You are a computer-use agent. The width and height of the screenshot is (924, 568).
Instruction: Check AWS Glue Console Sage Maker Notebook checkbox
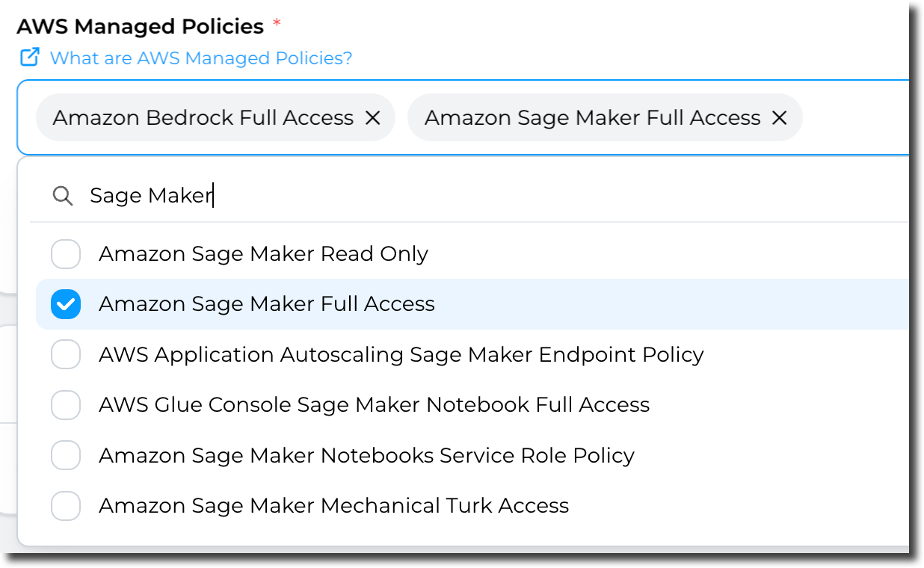coord(66,405)
